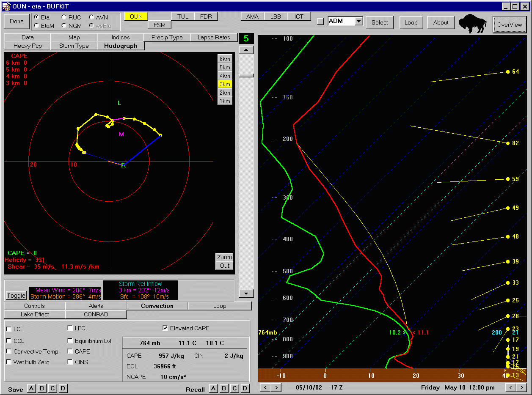Select the OUN station button
This screenshot has width=532, height=395.
point(136,16)
